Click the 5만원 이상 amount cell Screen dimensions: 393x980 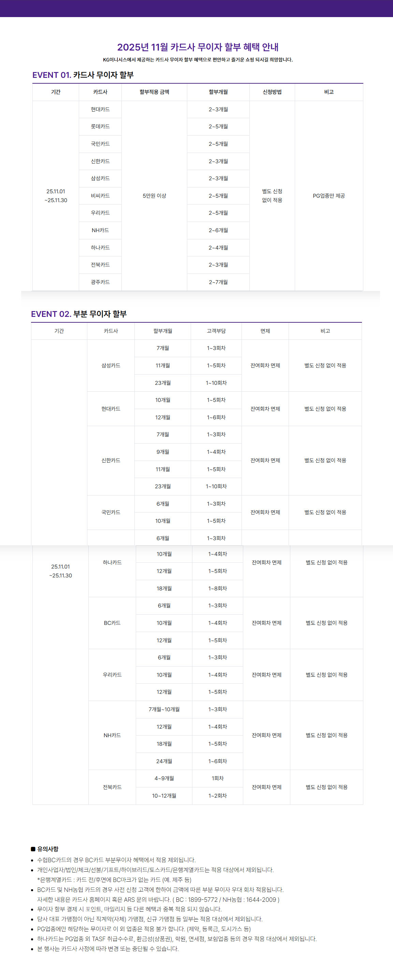coord(154,196)
